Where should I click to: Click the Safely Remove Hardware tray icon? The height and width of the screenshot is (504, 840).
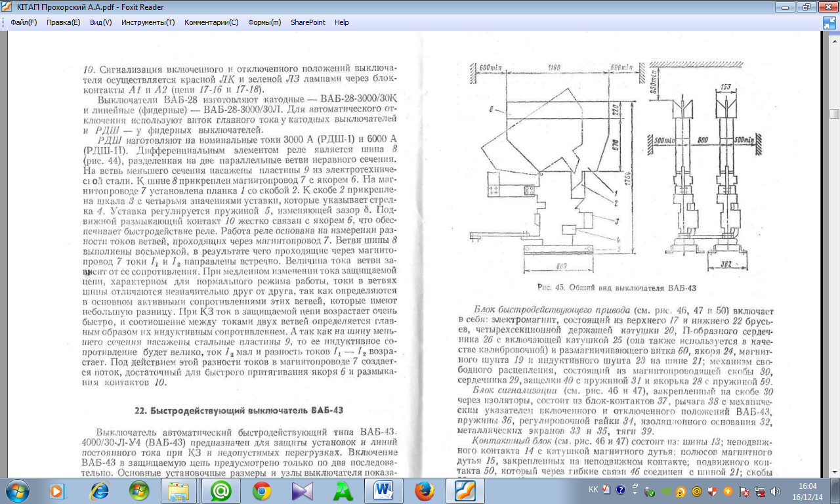click(x=650, y=491)
